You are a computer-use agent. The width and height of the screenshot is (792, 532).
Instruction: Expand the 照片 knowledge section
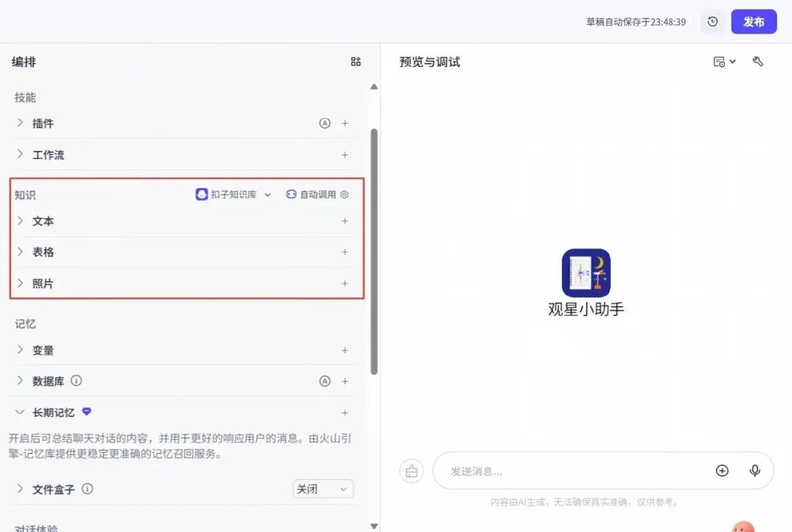pyautogui.click(x=21, y=283)
